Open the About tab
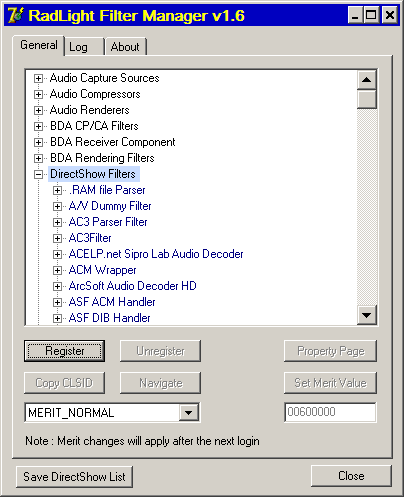 [x=125, y=47]
